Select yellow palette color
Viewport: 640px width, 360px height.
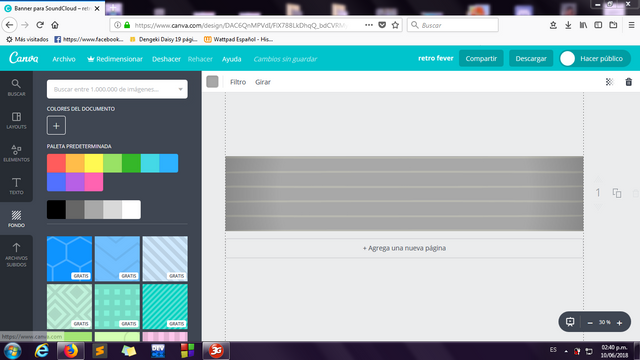tap(94, 163)
